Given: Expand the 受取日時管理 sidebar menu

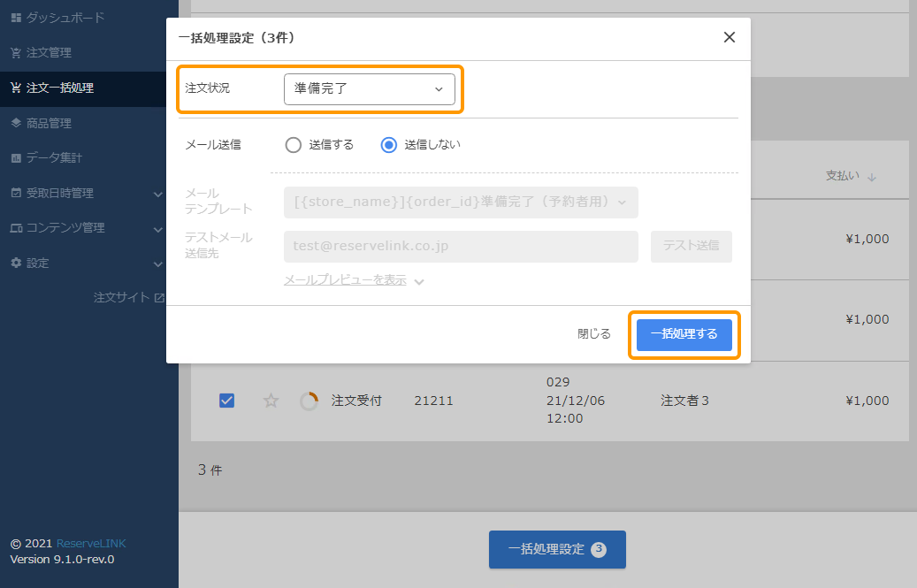Looking at the screenshot, I should coord(157,194).
